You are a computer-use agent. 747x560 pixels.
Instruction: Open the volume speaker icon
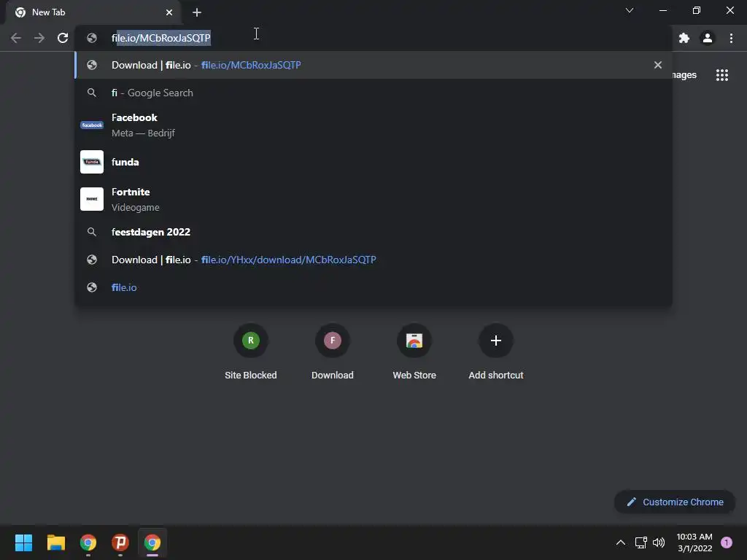click(659, 542)
